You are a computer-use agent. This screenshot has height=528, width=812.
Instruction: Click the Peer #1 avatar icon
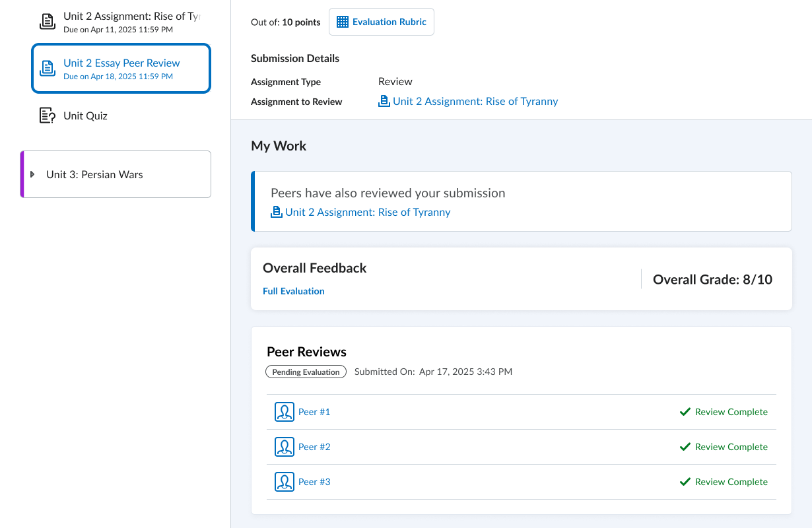284,412
